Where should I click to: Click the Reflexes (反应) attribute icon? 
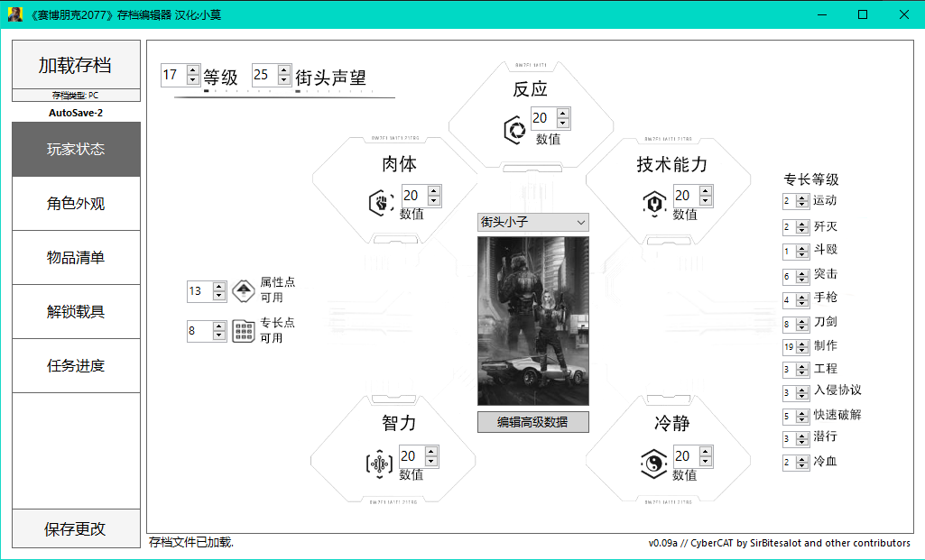(x=515, y=130)
